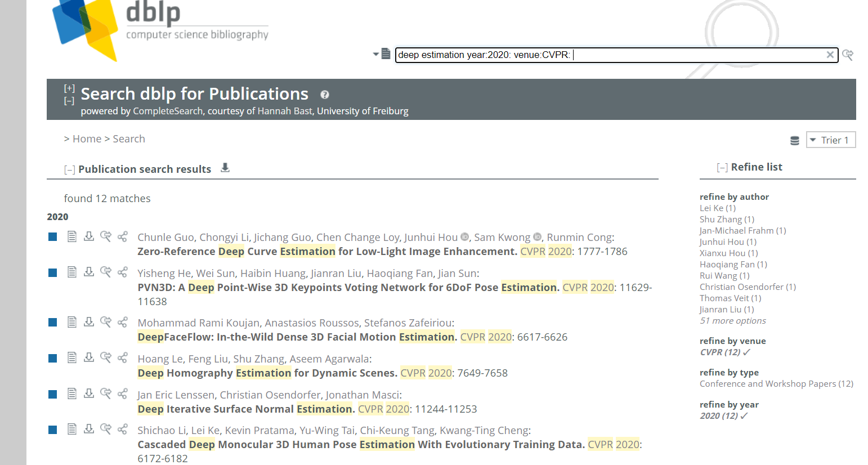Export record of Zero-Reference Deep Curve paper
The height and width of the screenshot is (465, 868).
tap(89, 236)
